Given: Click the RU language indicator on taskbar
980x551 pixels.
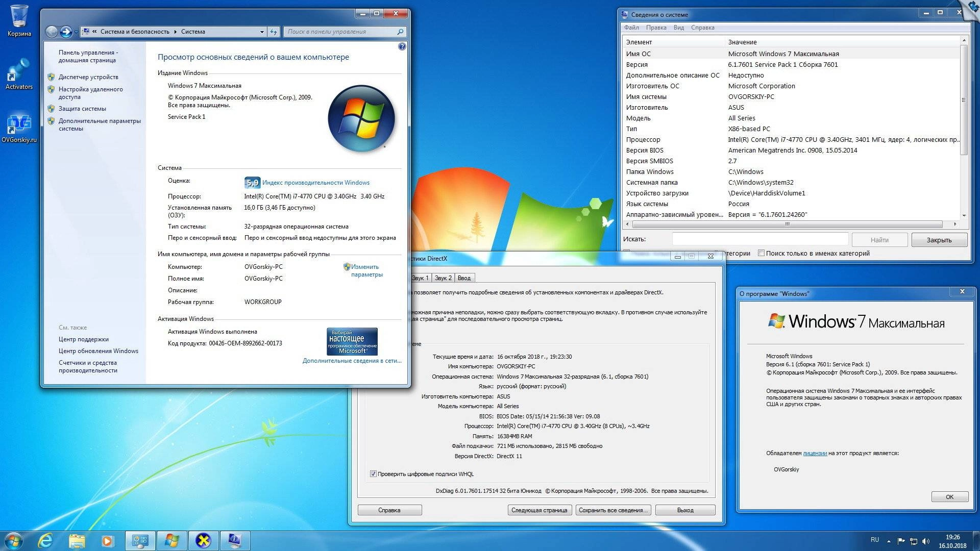Looking at the screenshot, I should point(875,540).
